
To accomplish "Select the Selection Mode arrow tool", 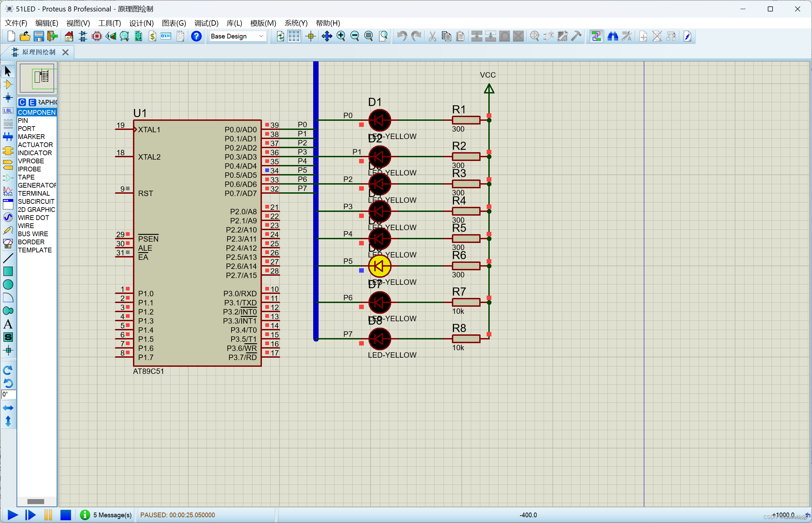I will (8, 71).
